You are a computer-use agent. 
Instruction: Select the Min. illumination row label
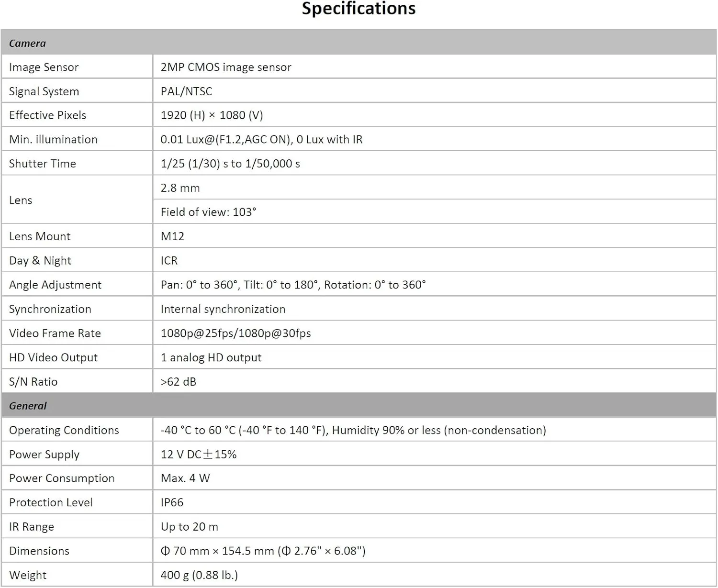pyautogui.click(x=53, y=139)
